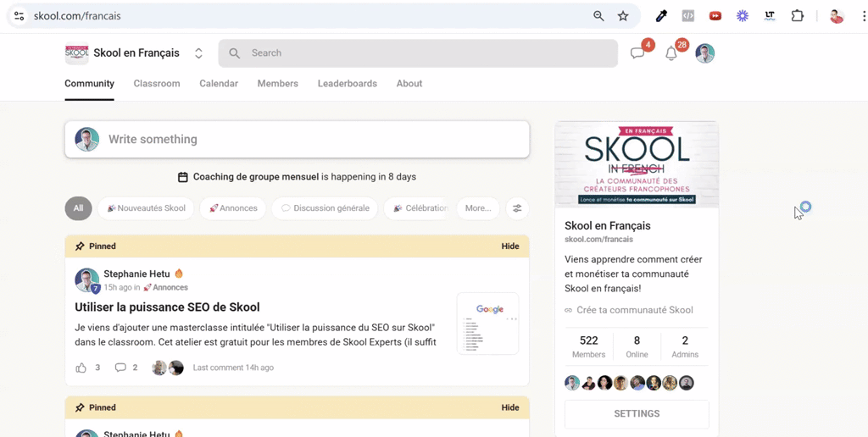
Task: Like the SEO post with thumbs-up icon
Action: click(x=81, y=368)
